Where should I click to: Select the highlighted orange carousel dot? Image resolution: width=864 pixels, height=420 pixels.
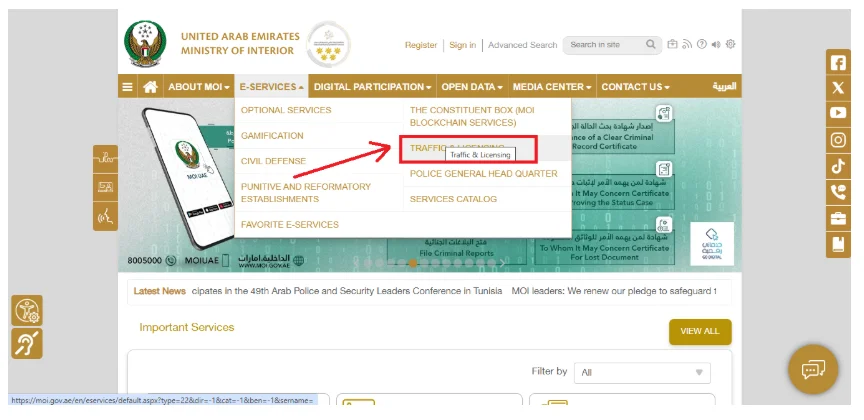pyautogui.click(x=413, y=263)
